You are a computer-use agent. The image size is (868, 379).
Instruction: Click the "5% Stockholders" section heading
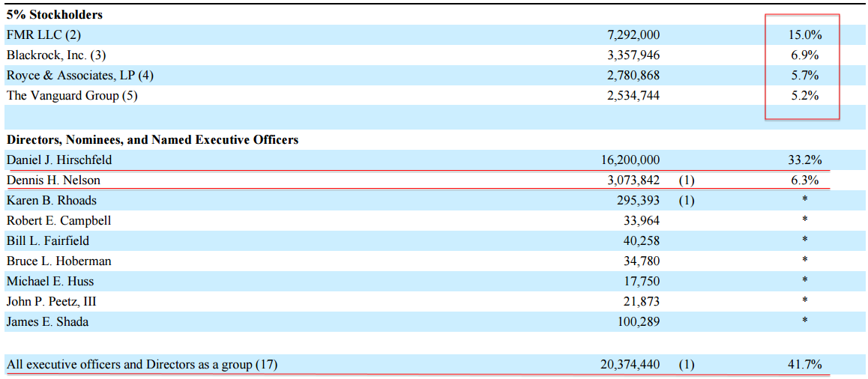(x=55, y=14)
